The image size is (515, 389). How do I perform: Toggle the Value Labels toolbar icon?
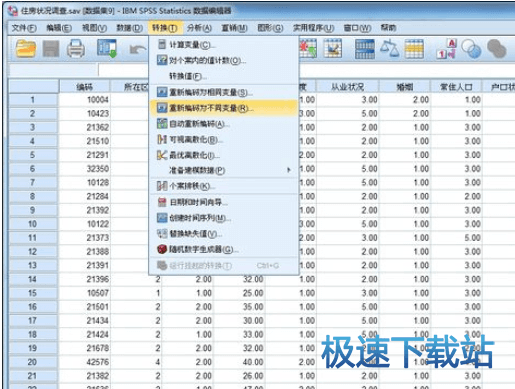click(x=446, y=49)
